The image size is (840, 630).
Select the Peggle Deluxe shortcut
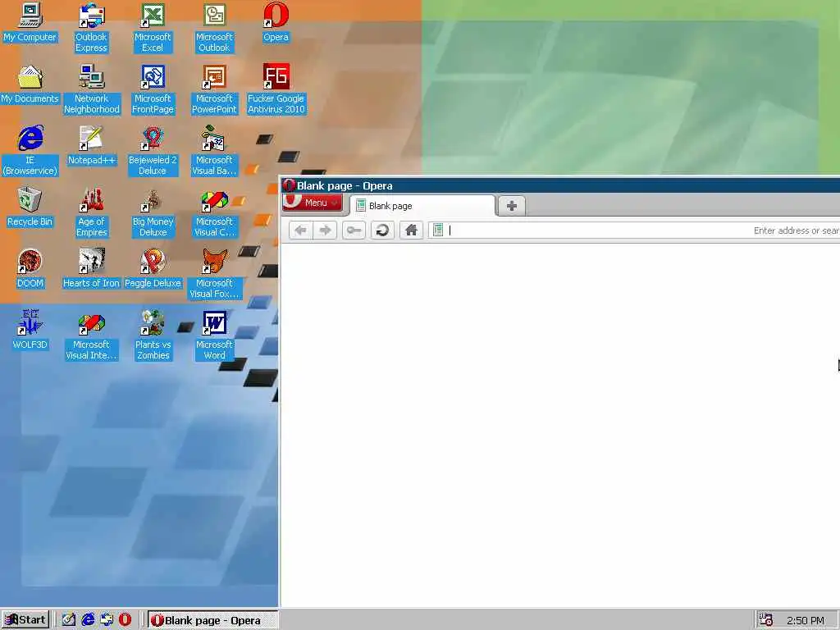click(153, 269)
